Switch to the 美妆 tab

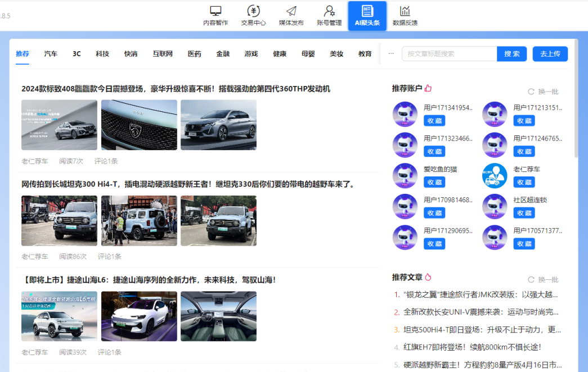coord(336,54)
